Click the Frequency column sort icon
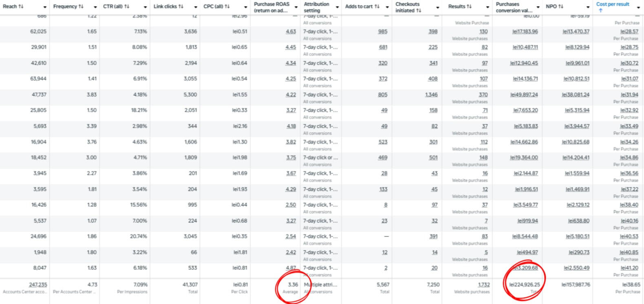This screenshot has height=304, width=644. point(81,7)
